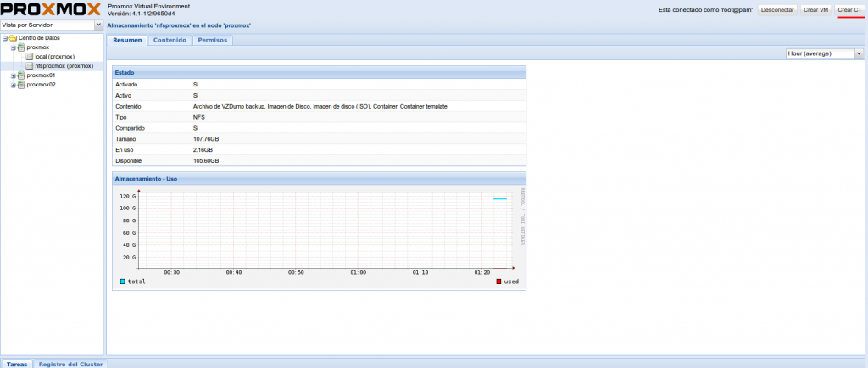Expand the proxmox02 node
The width and height of the screenshot is (868, 368).
point(13,85)
